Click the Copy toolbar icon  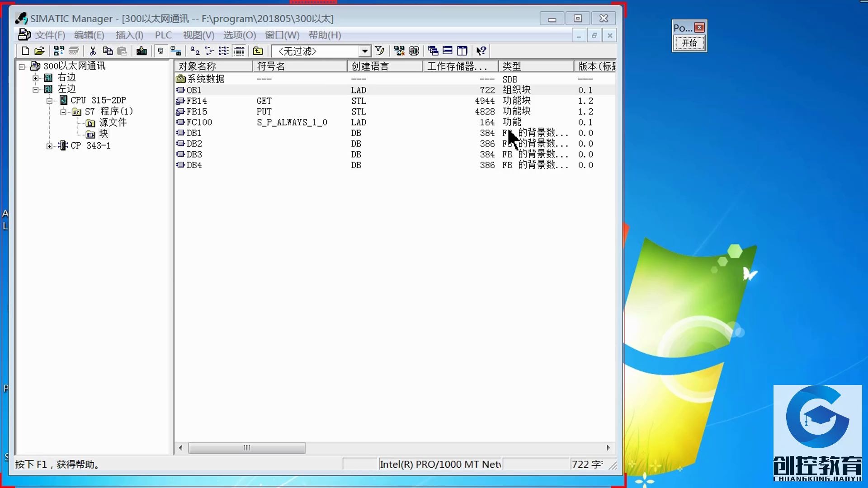pyautogui.click(x=108, y=51)
